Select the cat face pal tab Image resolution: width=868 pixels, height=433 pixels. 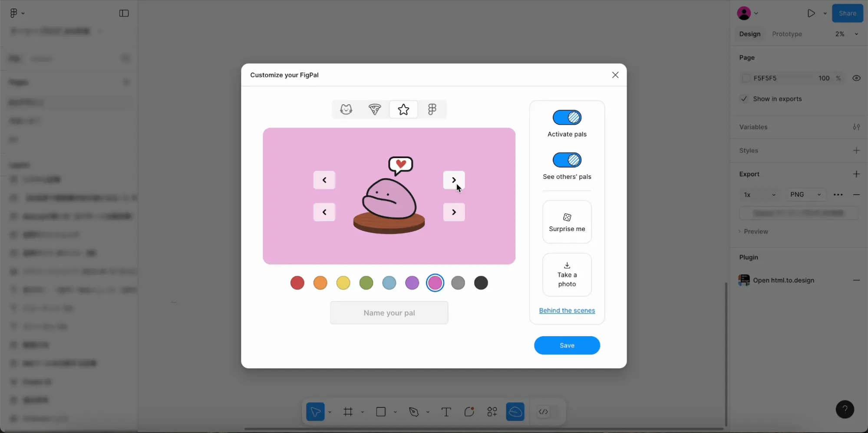[x=346, y=109]
